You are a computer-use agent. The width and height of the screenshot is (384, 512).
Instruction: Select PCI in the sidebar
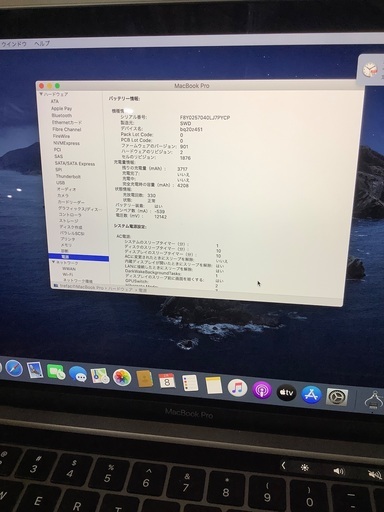(x=57, y=150)
